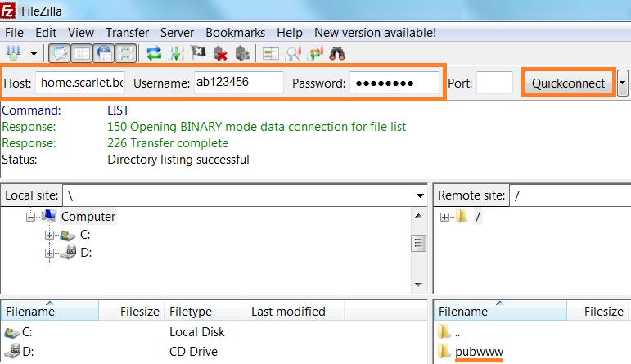Sort local files by Filename column
Screen dimensions: 631x364
point(50,311)
